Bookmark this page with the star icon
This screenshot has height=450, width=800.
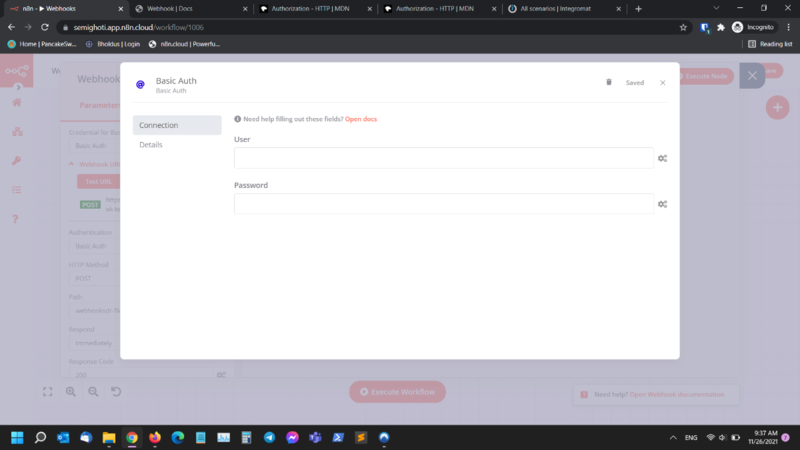coord(683,27)
